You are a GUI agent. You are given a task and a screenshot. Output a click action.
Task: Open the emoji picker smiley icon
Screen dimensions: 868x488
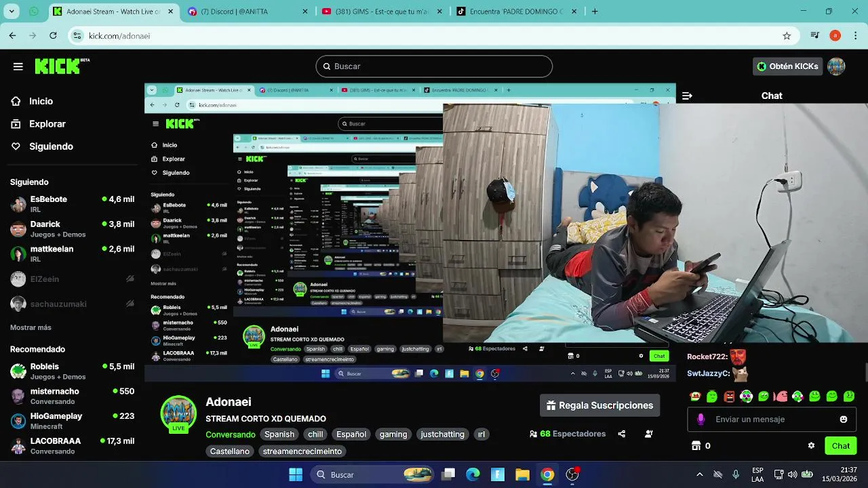pos(844,419)
